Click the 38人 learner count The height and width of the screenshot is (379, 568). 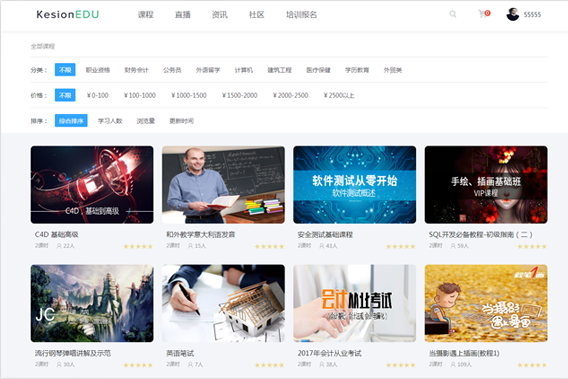[x=329, y=364]
